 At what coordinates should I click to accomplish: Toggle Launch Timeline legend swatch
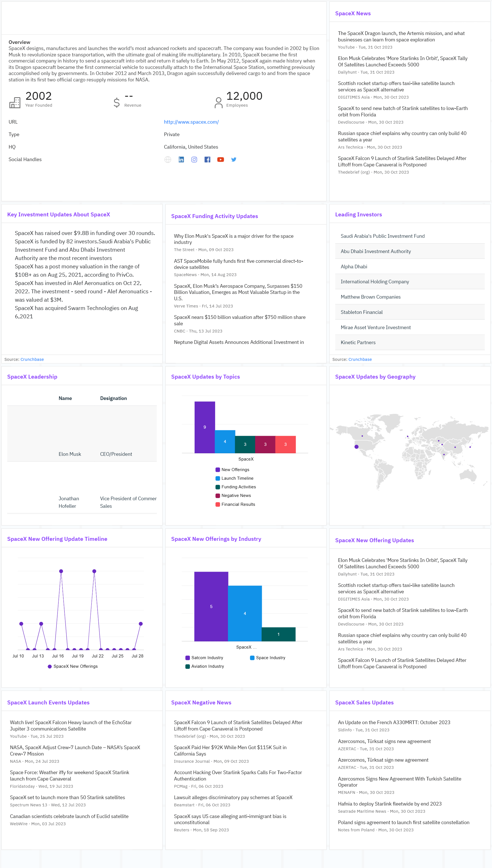[218, 478]
